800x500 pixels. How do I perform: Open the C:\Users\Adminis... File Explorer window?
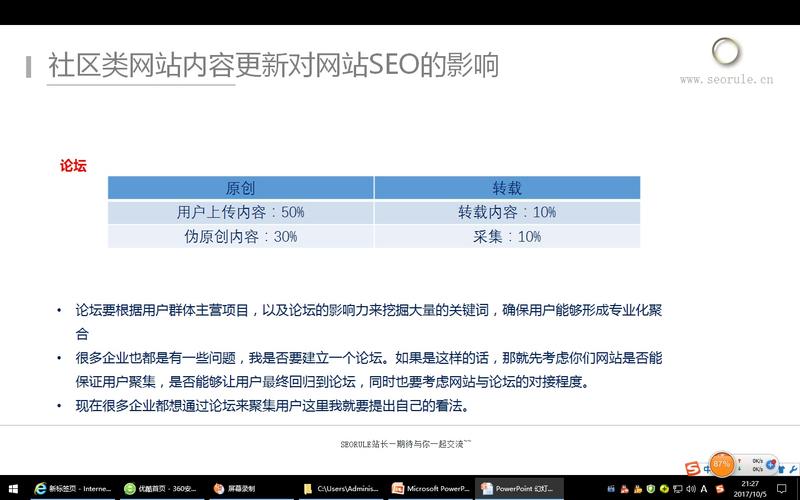[341, 488]
